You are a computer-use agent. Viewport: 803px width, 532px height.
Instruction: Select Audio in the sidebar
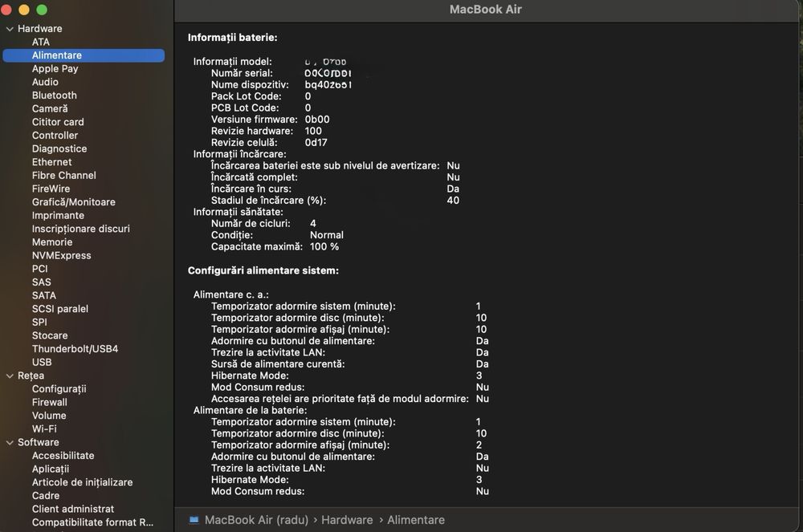(x=45, y=82)
